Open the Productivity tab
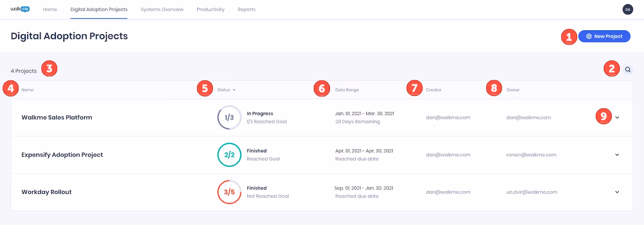This screenshot has width=644, height=225. click(211, 9)
